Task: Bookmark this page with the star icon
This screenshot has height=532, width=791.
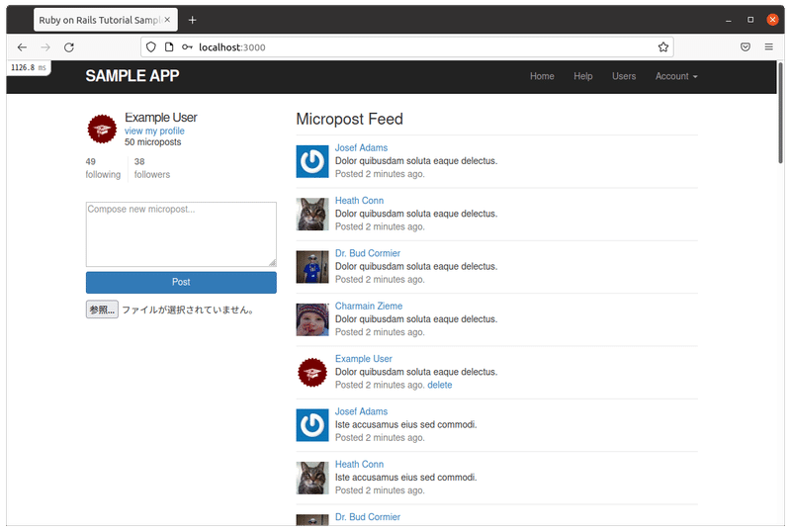Action: point(663,46)
